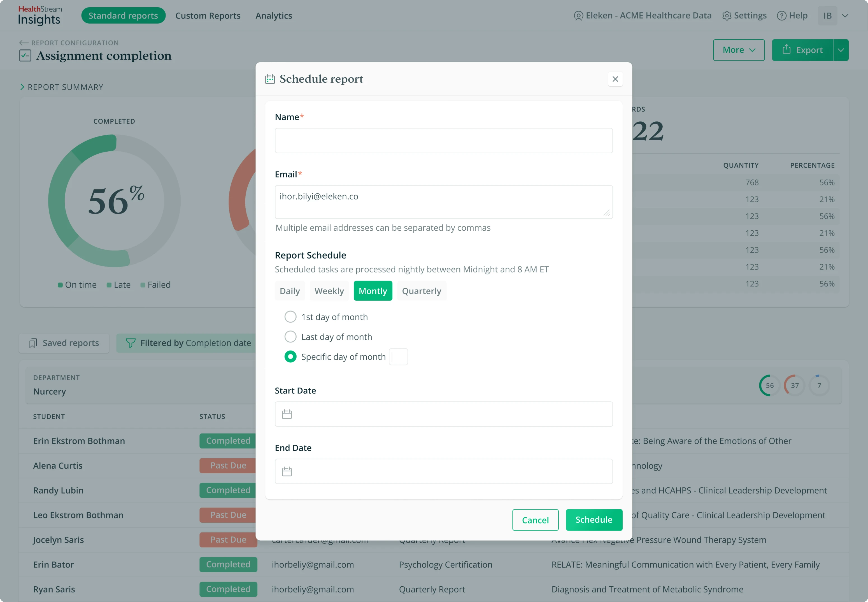Image resolution: width=868 pixels, height=602 pixels.
Task: Open the Start Date calendar picker
Action: (x=287, y=414)
